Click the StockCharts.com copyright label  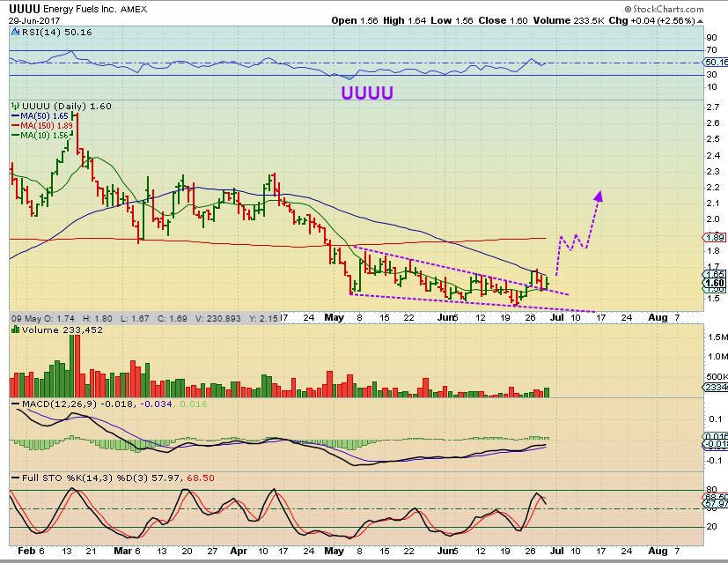(x=664, y=9)
